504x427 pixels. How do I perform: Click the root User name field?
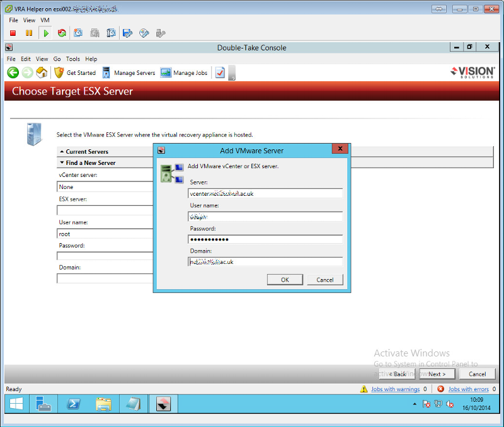[105, 234]
